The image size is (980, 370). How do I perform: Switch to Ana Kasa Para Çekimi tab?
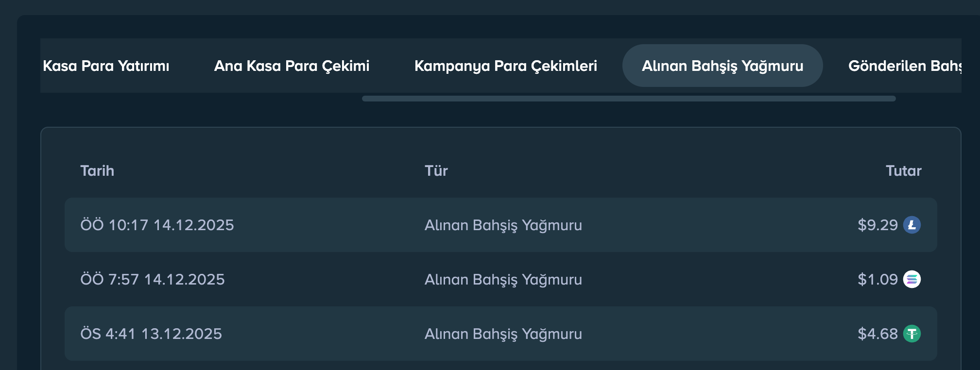pyautogui.click(x=292, y=66)
